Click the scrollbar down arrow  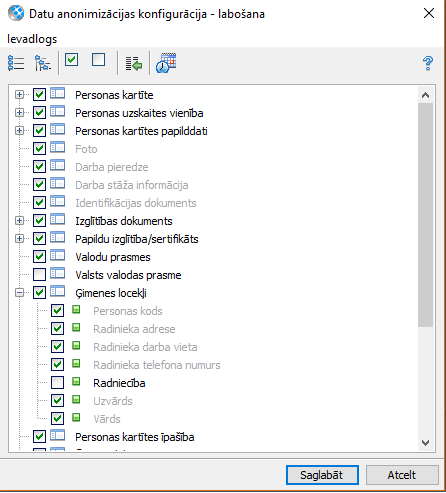[x=425, y=443]
